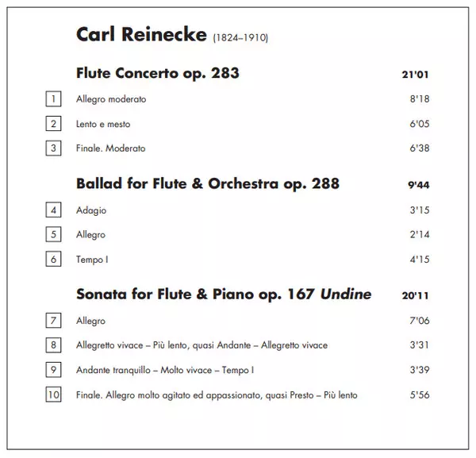The image size is (476, 458).
Task: Click track number box 4
Action: pos(54,210)
